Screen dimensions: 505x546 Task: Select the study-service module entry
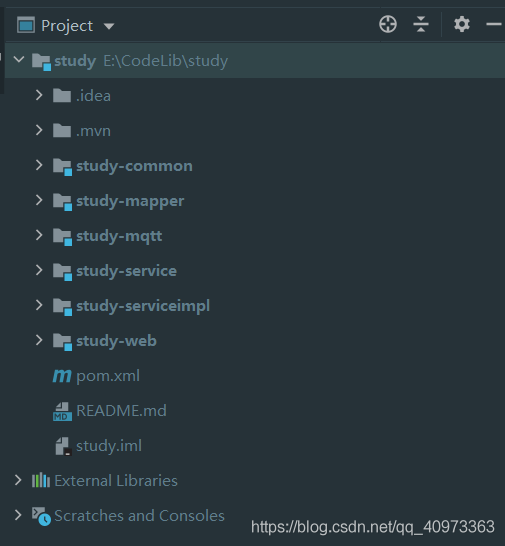pyautogui.click(x=126, y=271)
